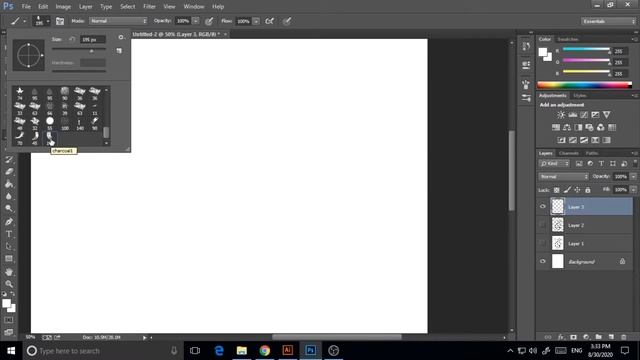Select the Dodge tool

9,208
